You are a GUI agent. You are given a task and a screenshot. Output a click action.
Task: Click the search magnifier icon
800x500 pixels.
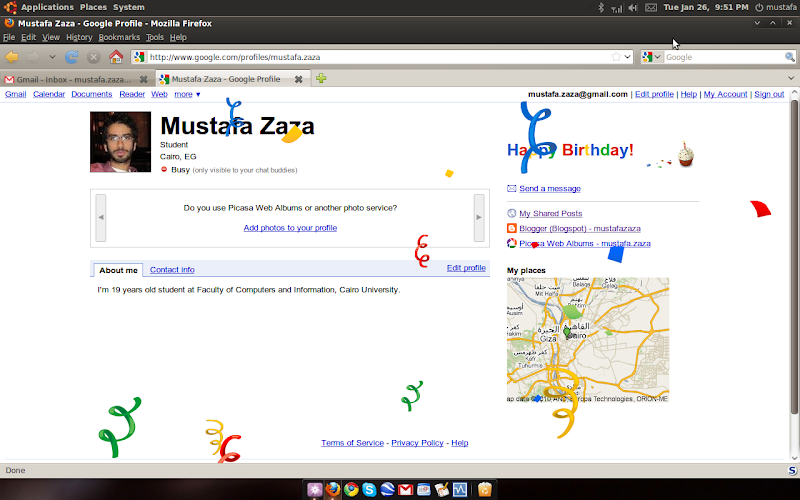click(x=789, y=57)
